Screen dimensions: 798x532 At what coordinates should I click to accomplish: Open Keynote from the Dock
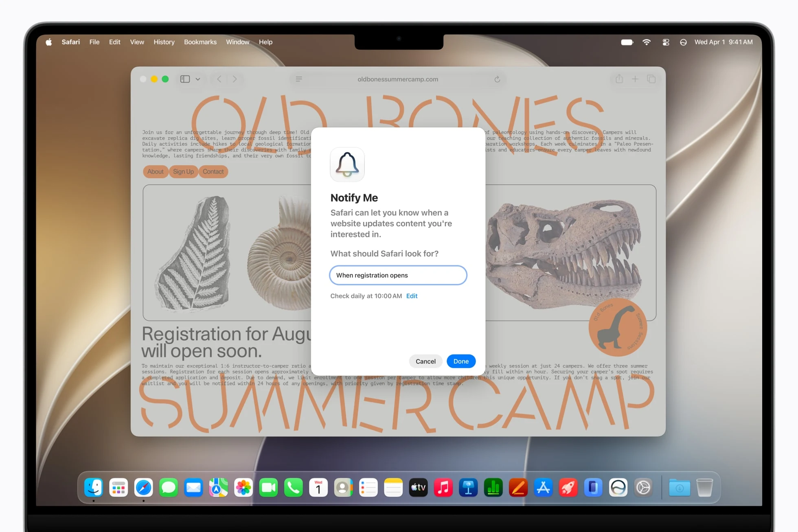click(x=468, y=487)
